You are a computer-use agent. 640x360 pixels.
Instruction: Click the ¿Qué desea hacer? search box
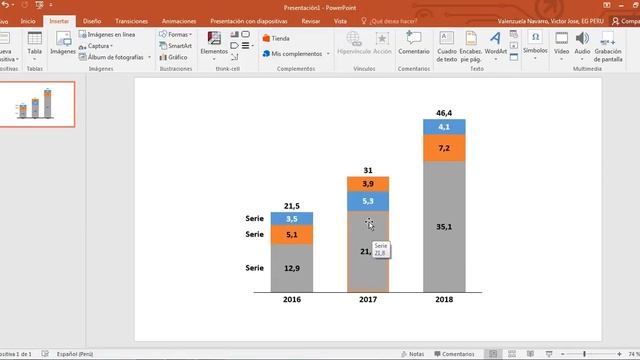pyautogui.click(x=390, y=21)
